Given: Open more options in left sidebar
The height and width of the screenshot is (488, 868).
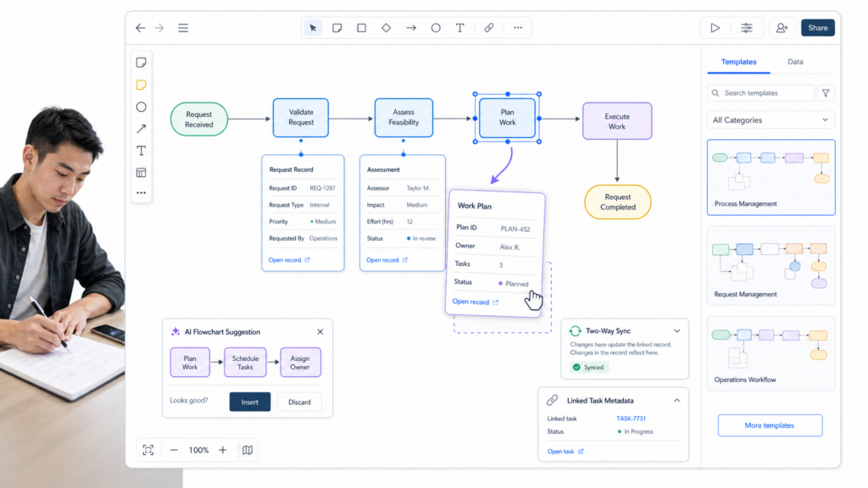Looking at the screenshot, I should (x=142, y=193).
